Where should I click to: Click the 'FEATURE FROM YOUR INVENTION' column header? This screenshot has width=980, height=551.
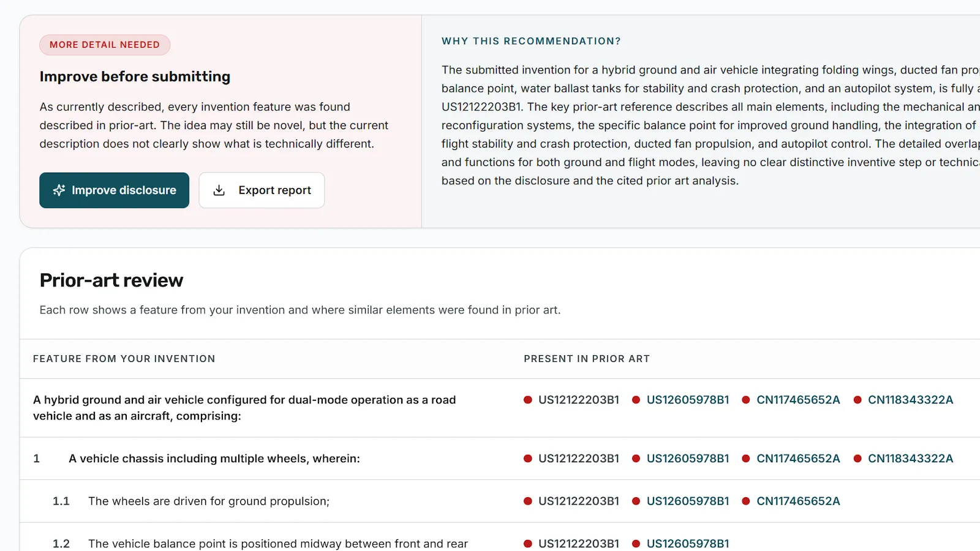click(124, 359)
